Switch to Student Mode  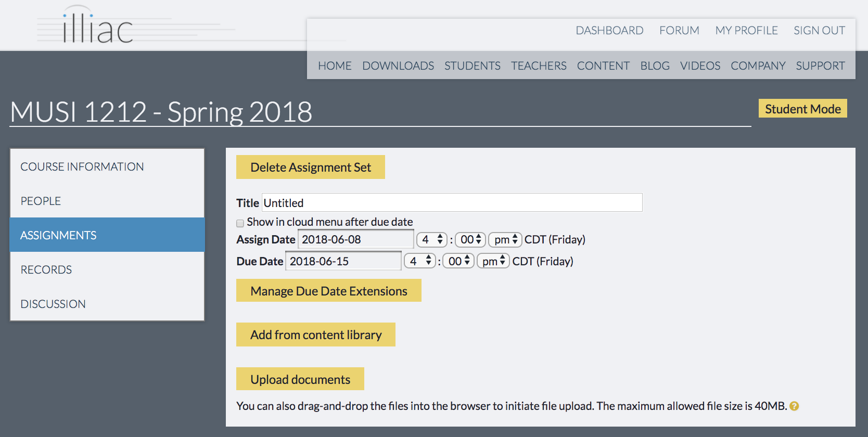802,109
